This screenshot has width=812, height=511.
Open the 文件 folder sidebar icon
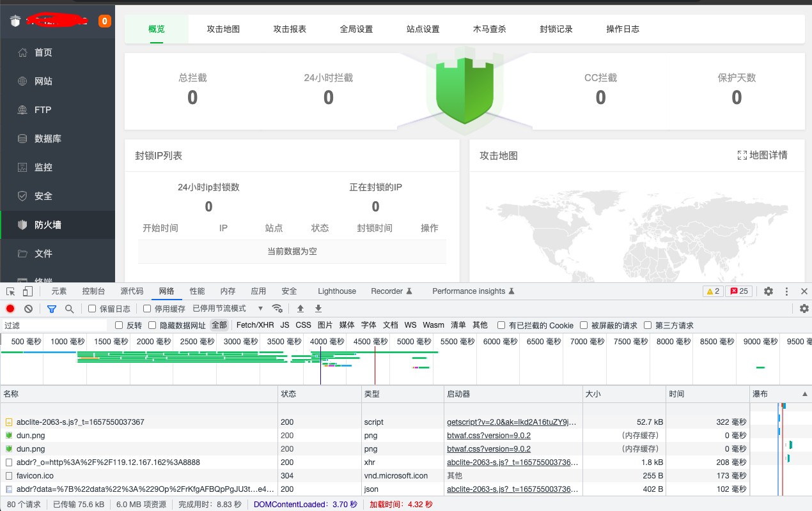[x=22, y=254]
